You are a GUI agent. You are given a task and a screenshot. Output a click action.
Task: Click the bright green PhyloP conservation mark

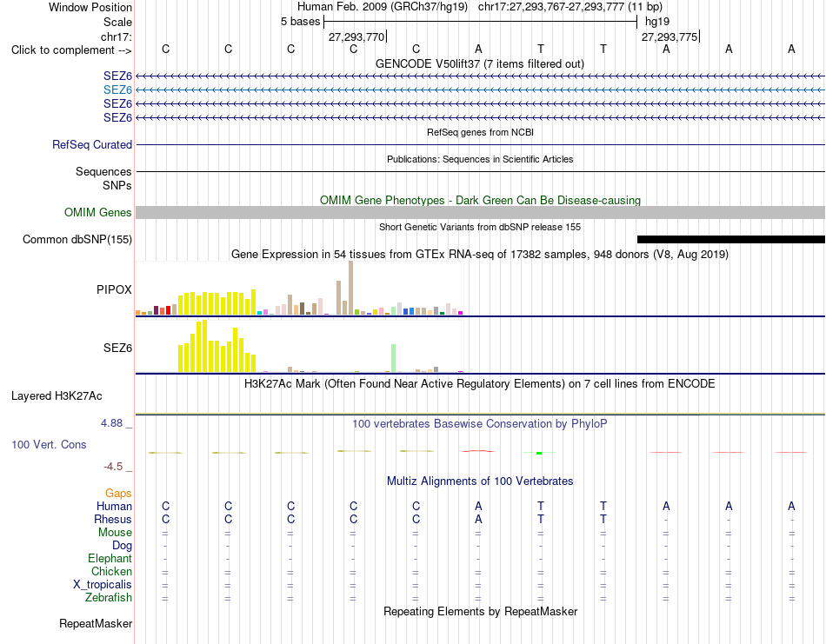pyautogui.click(x=539, y=453)
